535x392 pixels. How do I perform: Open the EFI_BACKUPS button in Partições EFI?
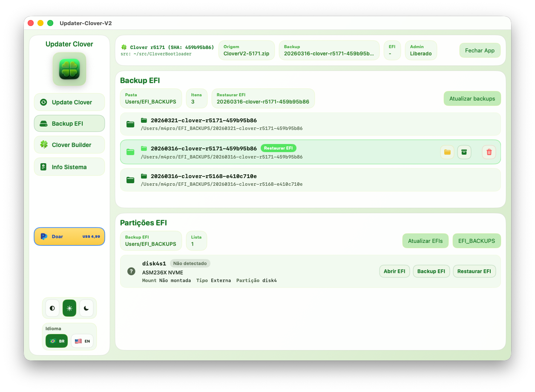pyautogui.click(x=477, y=241)
